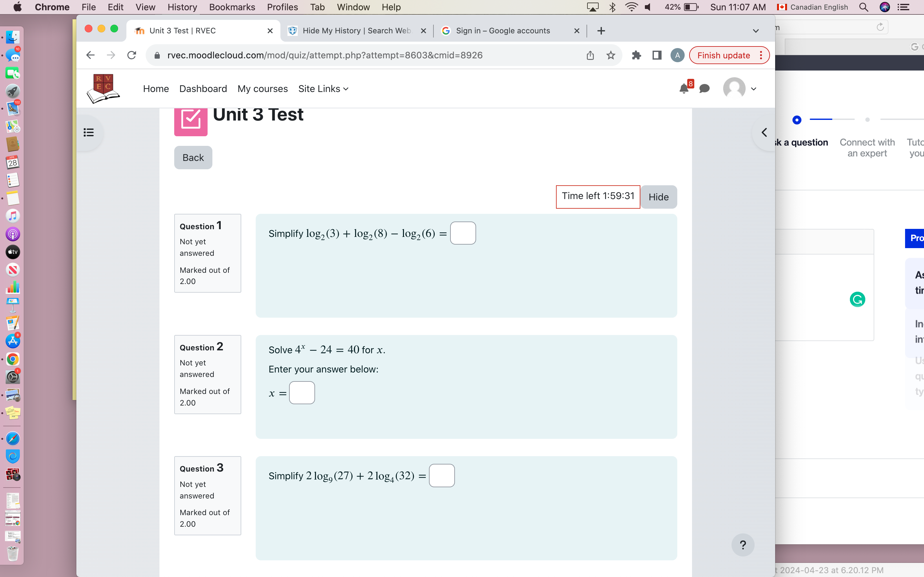Expand the Site Links dropdown
Screen dimensions: 924x577
(x=323, y=89)
